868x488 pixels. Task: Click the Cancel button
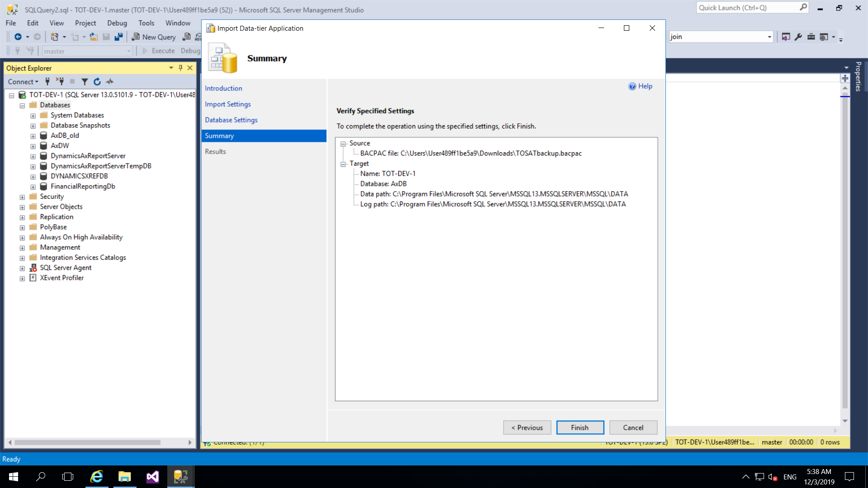click(633, 427)
